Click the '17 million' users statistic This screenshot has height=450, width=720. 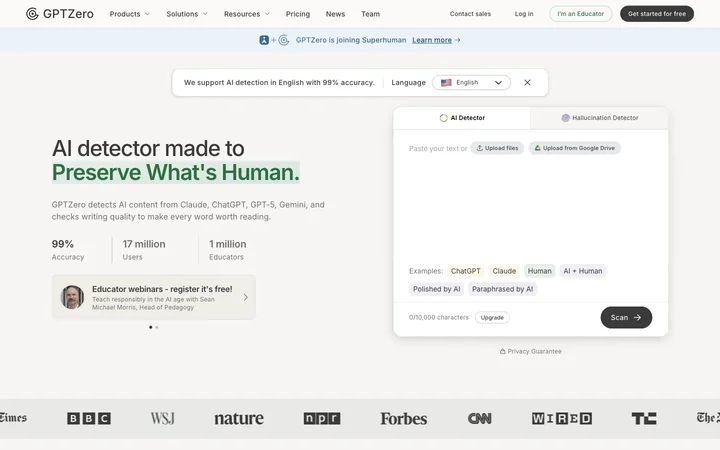coord(144,244)
